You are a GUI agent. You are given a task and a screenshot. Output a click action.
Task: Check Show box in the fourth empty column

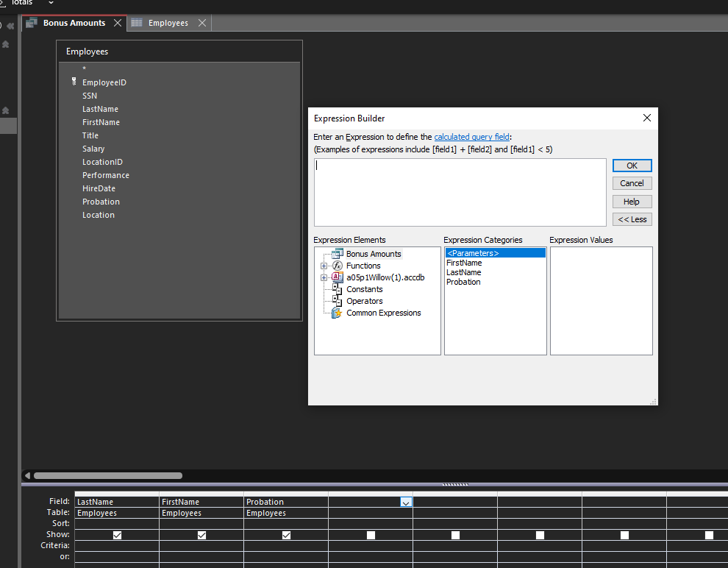(371, 535)
